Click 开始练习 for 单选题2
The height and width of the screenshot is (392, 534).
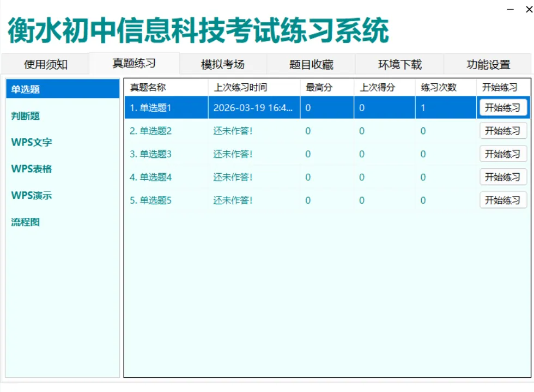click(x=503, y=131)
